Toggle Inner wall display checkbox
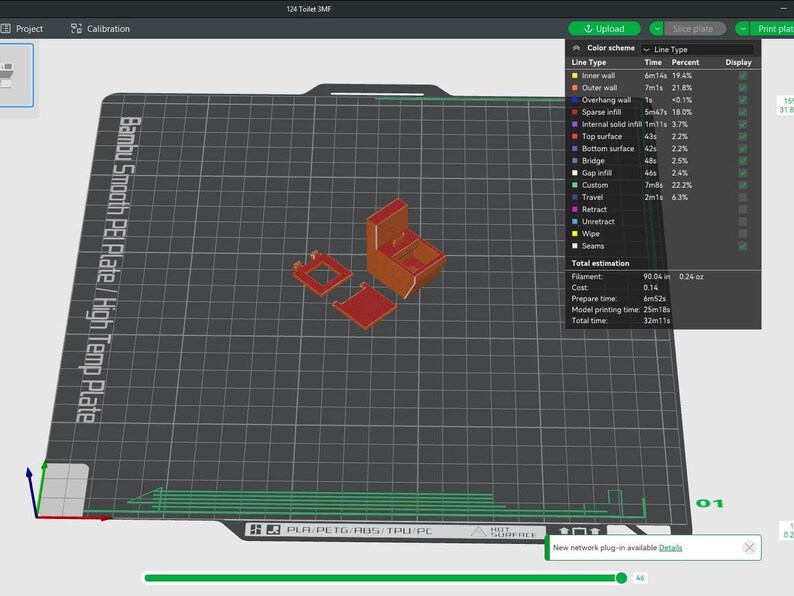 (742, 75)
